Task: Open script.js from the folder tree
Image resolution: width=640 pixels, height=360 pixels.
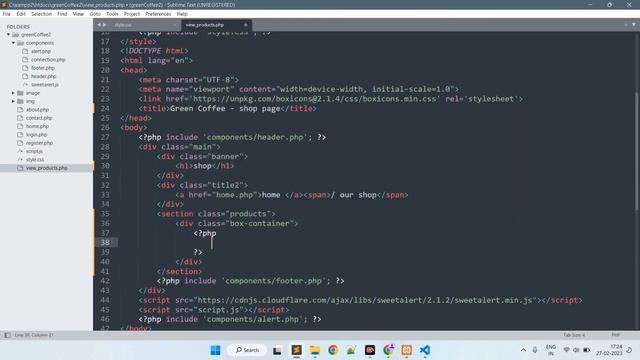Action: [34, 151]
